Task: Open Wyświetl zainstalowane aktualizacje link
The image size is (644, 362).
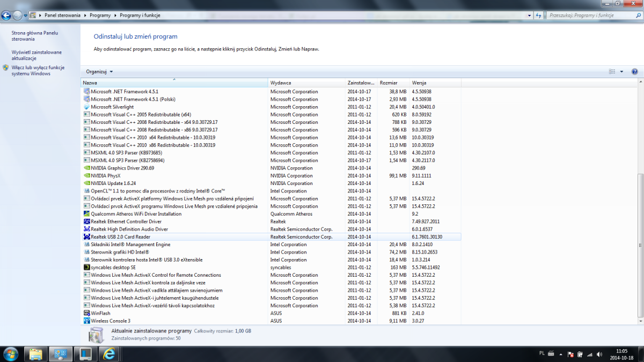Action: tap(36, 55)
